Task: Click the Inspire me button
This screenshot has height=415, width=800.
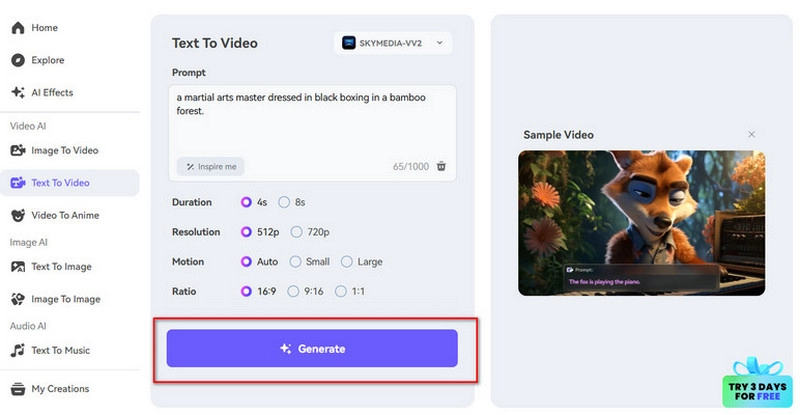Action: pos(211,167)
